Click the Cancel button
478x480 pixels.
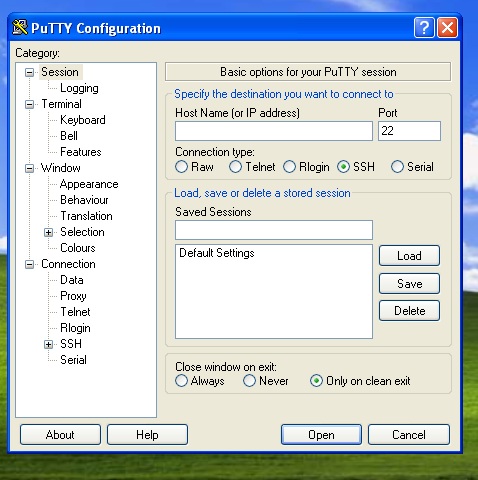coord(409,435)
